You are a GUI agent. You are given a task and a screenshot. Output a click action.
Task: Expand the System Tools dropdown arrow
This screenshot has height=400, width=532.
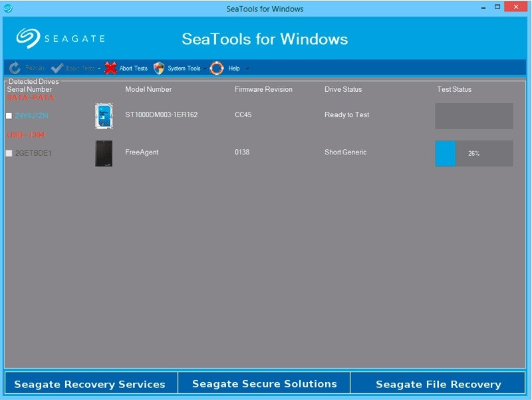(205, 69)
